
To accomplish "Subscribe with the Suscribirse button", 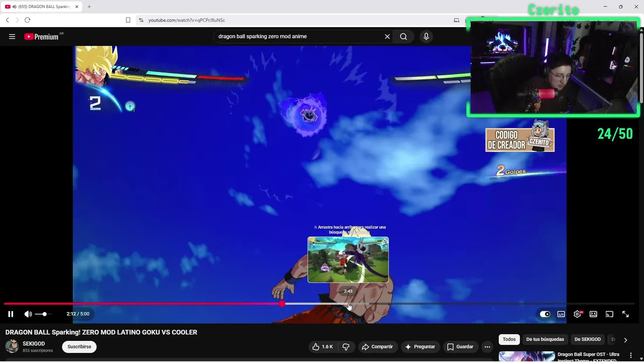I will coord(79,347).
